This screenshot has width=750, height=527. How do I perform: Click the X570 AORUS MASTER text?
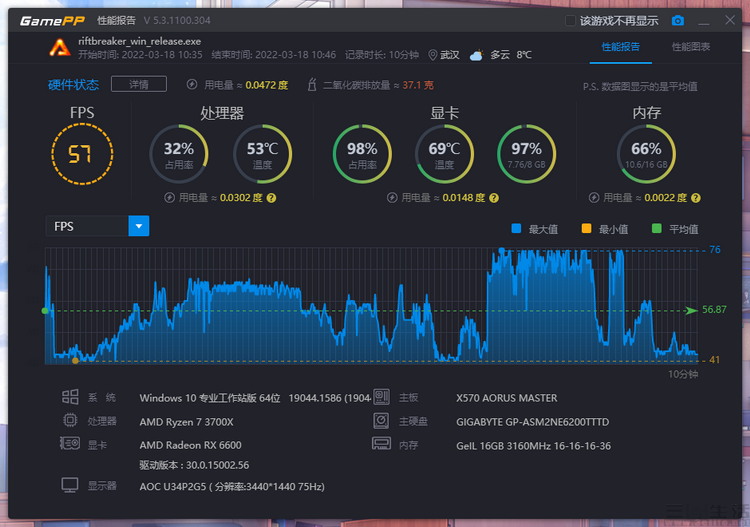coord(507,398)
